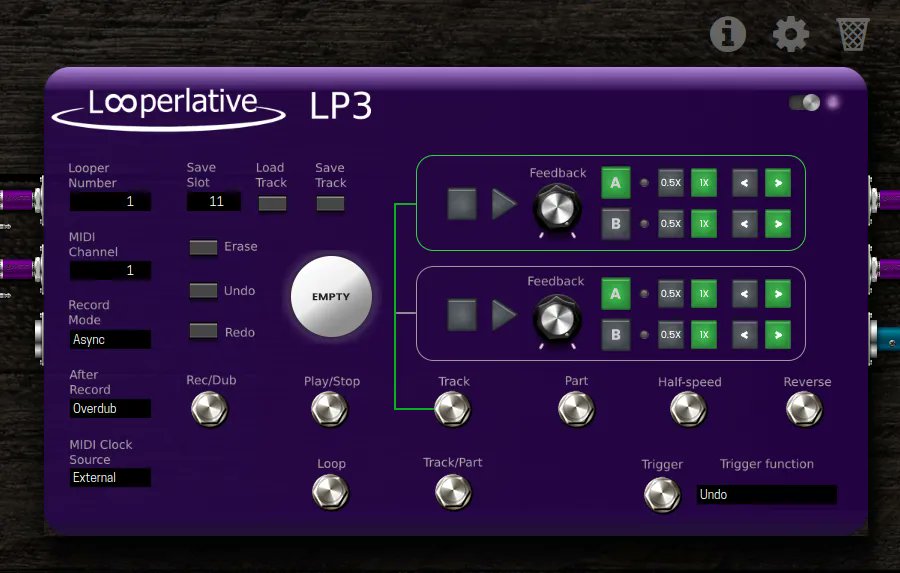Click the play triangle on upper track
This screenshot has height=573, width=900.
point(504,204)
